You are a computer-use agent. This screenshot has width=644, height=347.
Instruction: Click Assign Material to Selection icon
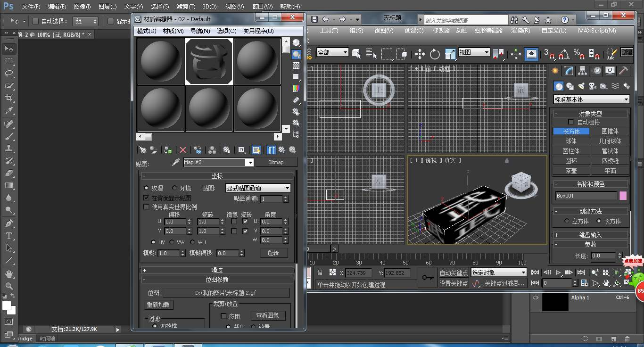168,150
